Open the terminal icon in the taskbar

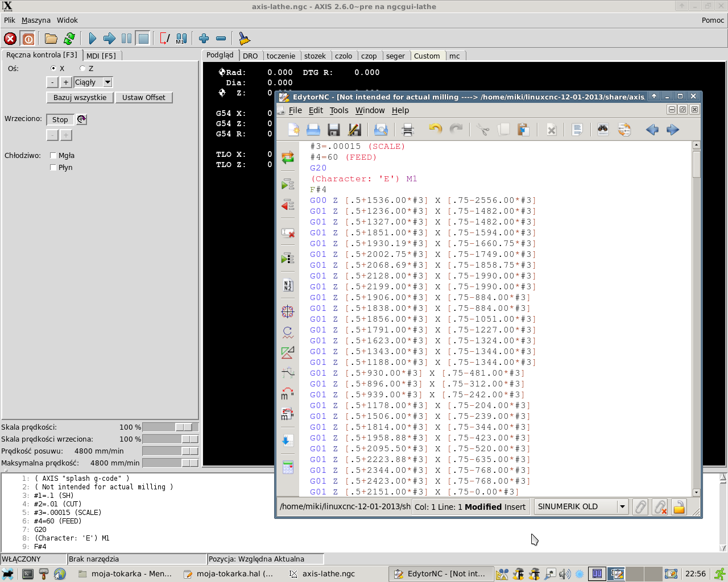[x=27, y=573]
